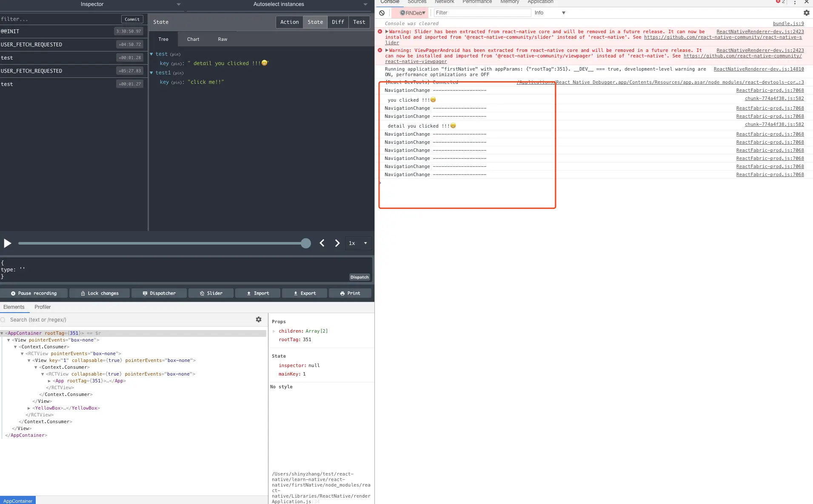
Task: Switch to State view tab
Action: tap(315, 22)
